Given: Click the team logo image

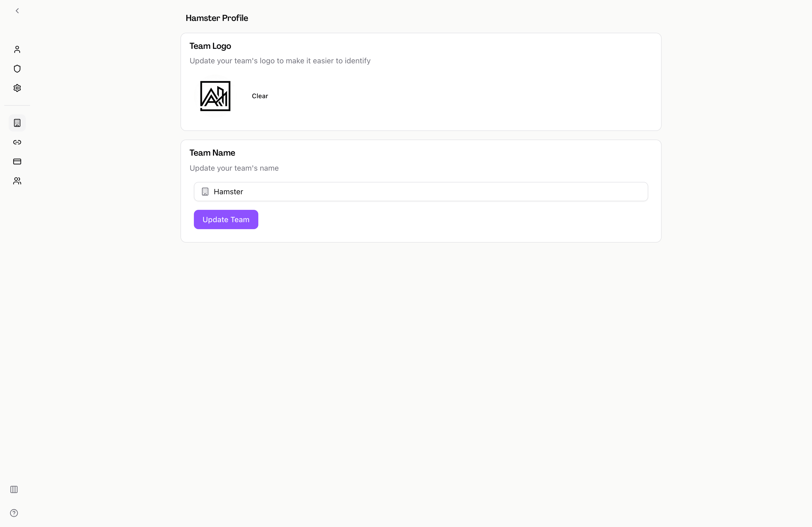Looking at the screenshot, I should (215, 96).
